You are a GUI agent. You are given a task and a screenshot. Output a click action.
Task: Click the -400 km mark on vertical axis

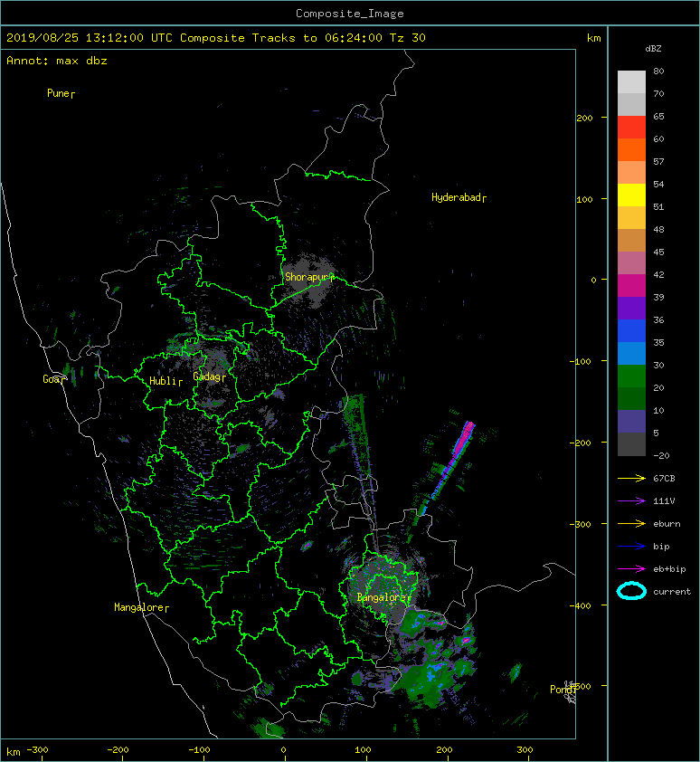(x=581, y=605)
